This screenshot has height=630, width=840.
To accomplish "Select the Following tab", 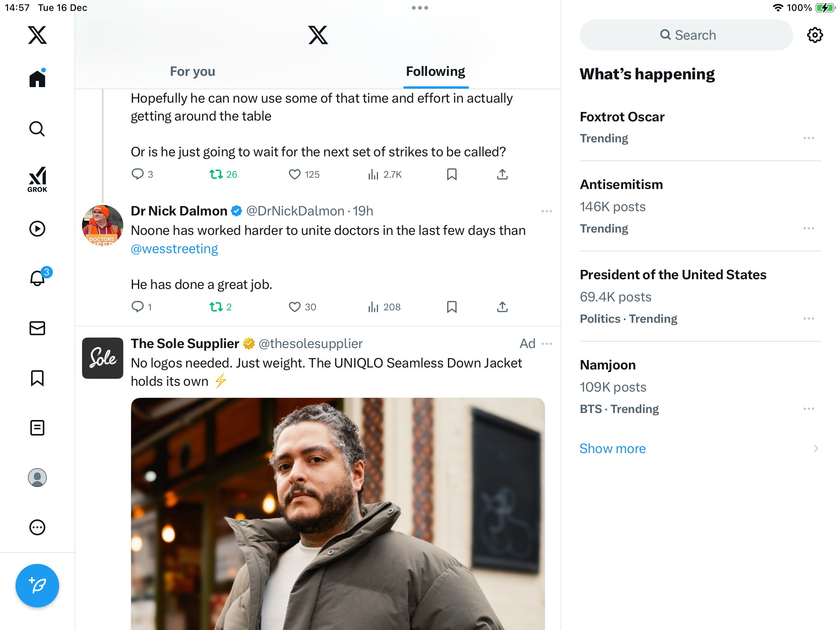I will point(436,72).
